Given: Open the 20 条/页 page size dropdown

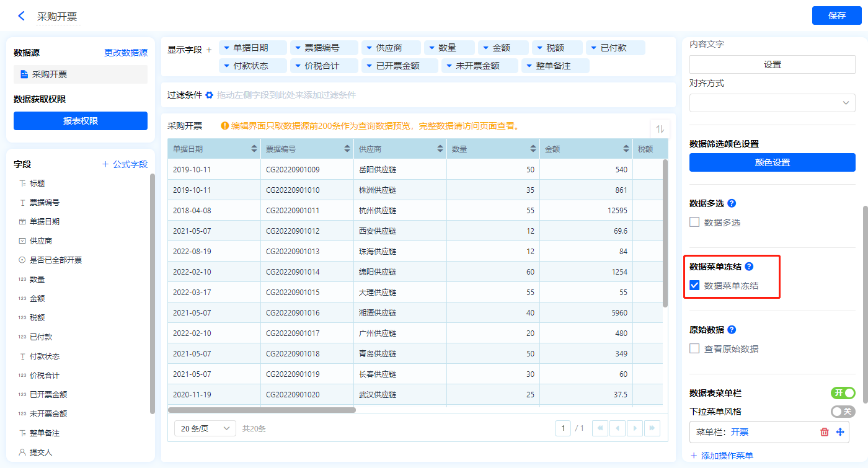Looking at the screenshot, I should tap(205, 428).
